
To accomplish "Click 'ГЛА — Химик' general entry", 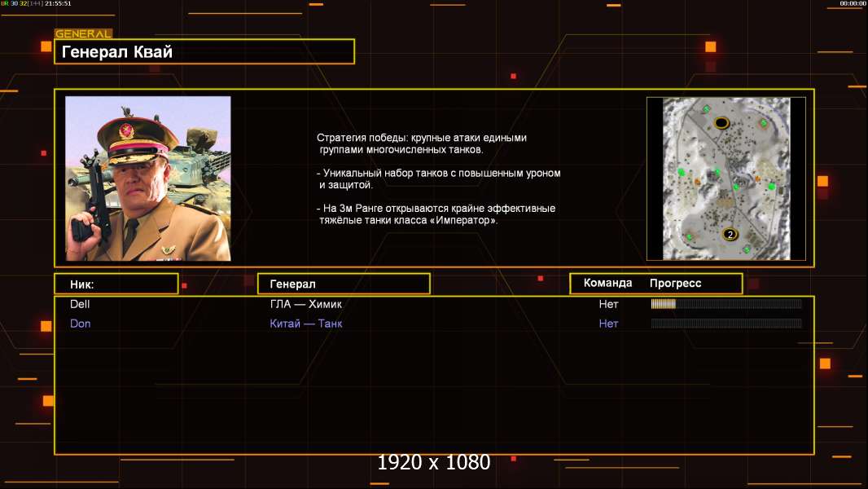I will pos(305,304).
